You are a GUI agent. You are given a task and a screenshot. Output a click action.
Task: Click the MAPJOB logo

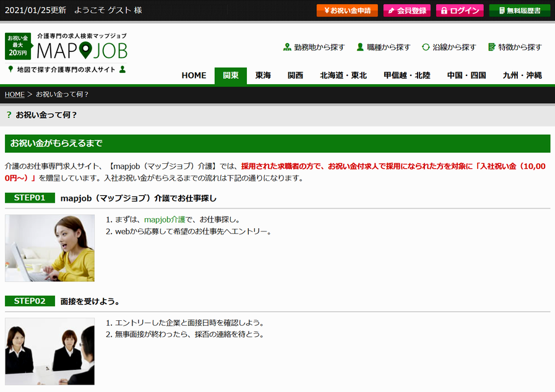point(82,49)
